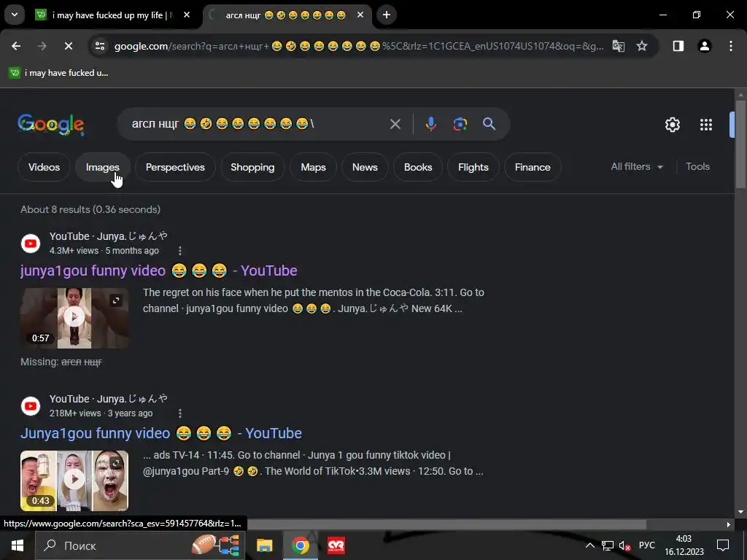The height and width of the screenshot is (560, 747).
Task: Open the notification center
Action: 723,545
